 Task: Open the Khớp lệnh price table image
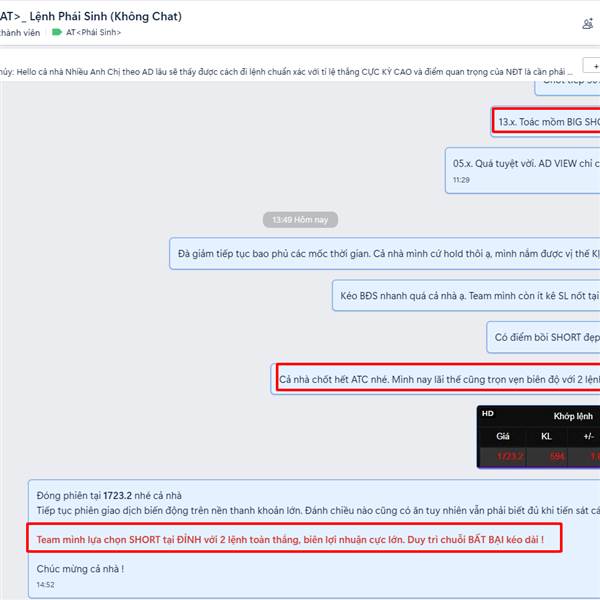(538, 437)
